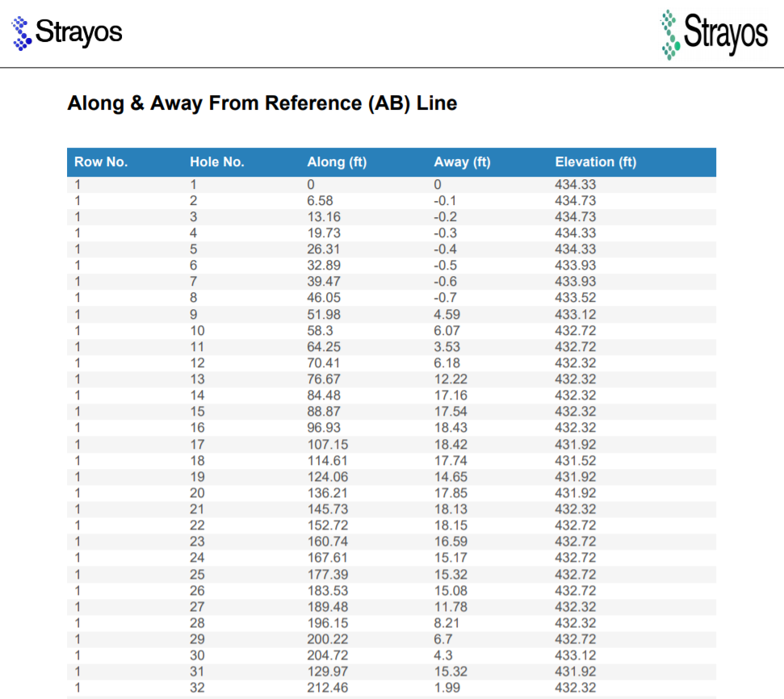Viewport: 784px width, 699px height.
Task: Click the 'Hole No.' column header
Action: 217,162
